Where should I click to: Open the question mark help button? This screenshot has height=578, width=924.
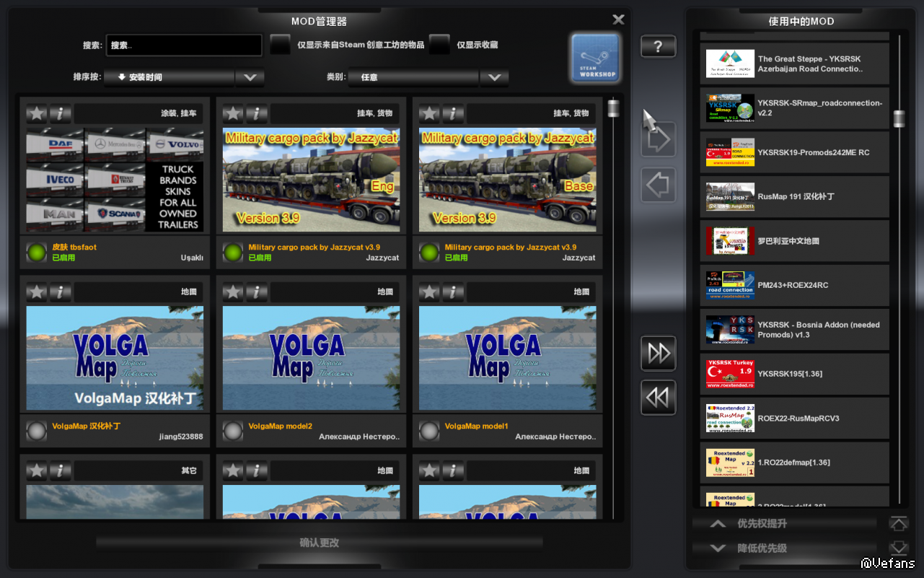tap(658, 47)
